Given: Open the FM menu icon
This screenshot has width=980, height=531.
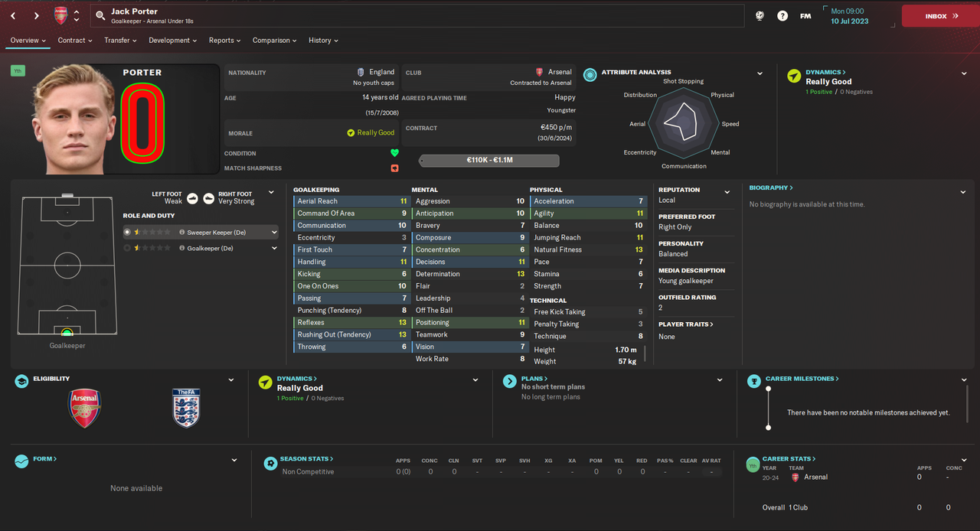Looking at the screenshot, I should [x=805, y=15].
